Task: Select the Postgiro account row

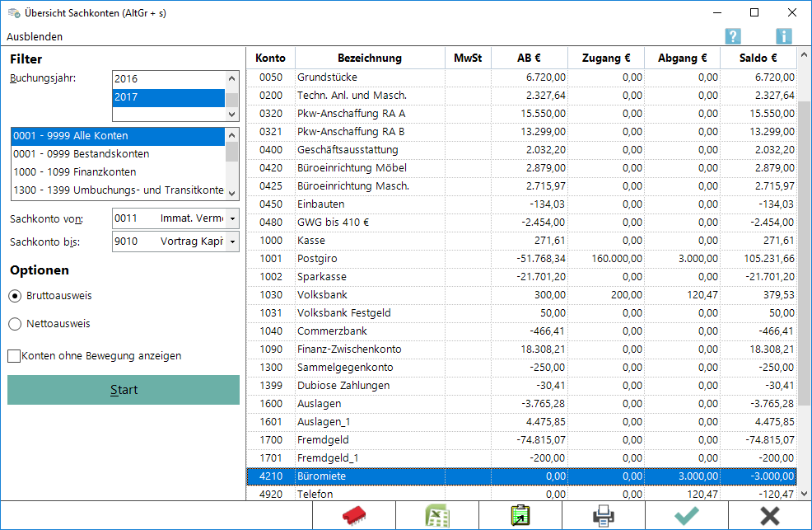Action: [521, 259]
